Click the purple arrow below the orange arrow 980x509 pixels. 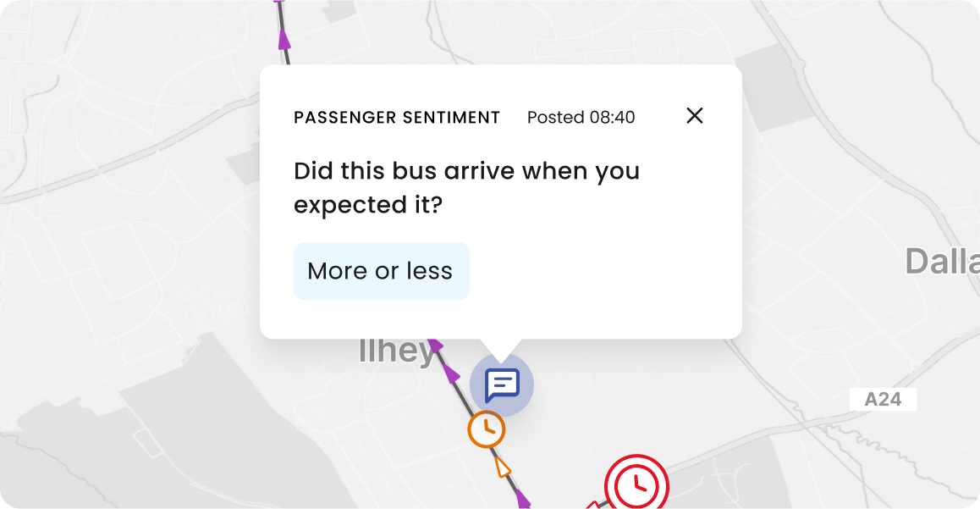click(523, 499)
